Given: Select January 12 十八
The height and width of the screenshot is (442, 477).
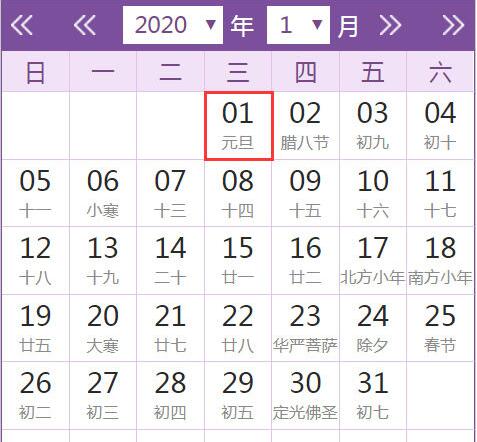Looking at the screenshot, I should click(35, 261).
